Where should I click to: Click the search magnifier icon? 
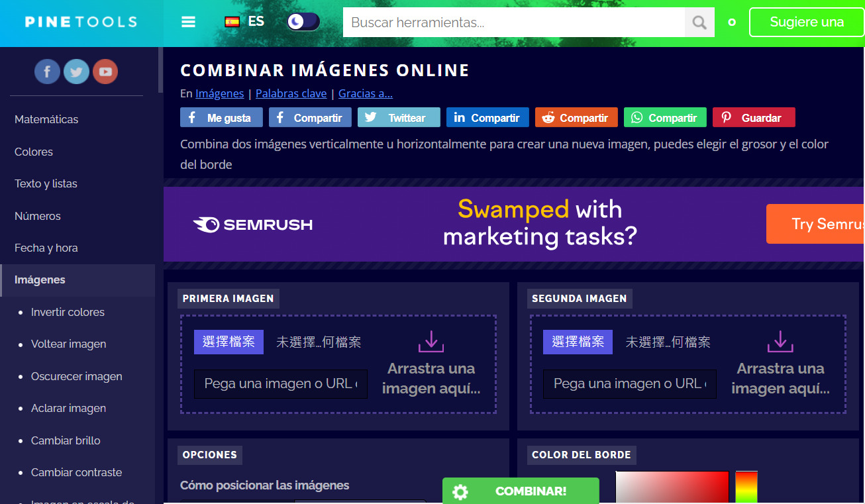point(699,23)
